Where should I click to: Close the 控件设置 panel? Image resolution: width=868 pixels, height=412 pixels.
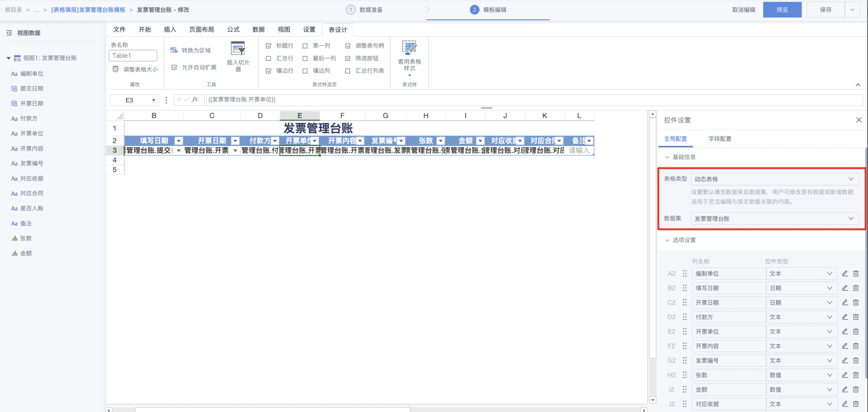click(x=858, y=120)
